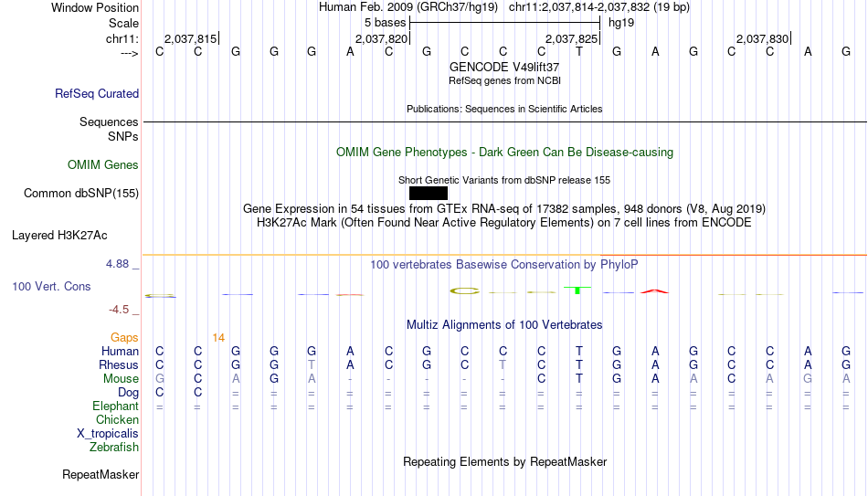Open the 100 Vert. Cons label

point(51,286)
